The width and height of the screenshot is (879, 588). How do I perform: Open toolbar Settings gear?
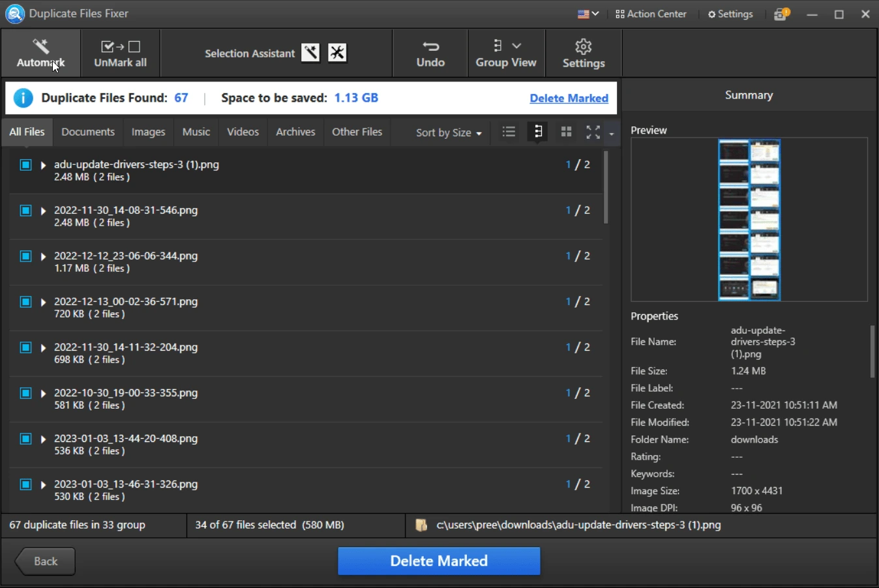pyautogui.click(x=583, y=46)
